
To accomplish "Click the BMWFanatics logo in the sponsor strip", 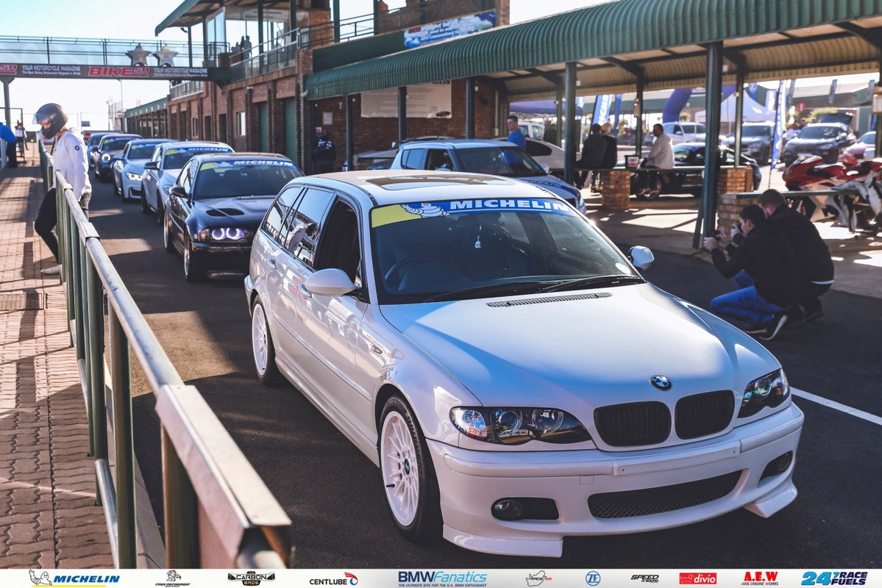I will point(442,578).
